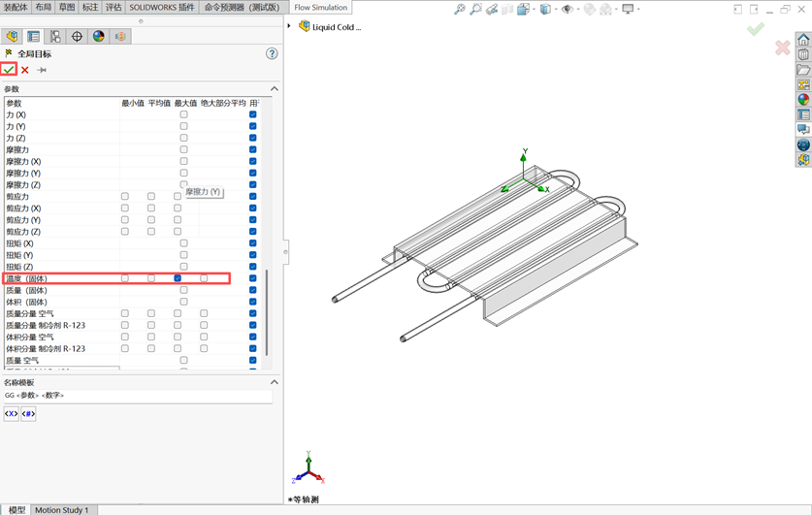Open View Palette icon in task pane

[x=803, y=84]
